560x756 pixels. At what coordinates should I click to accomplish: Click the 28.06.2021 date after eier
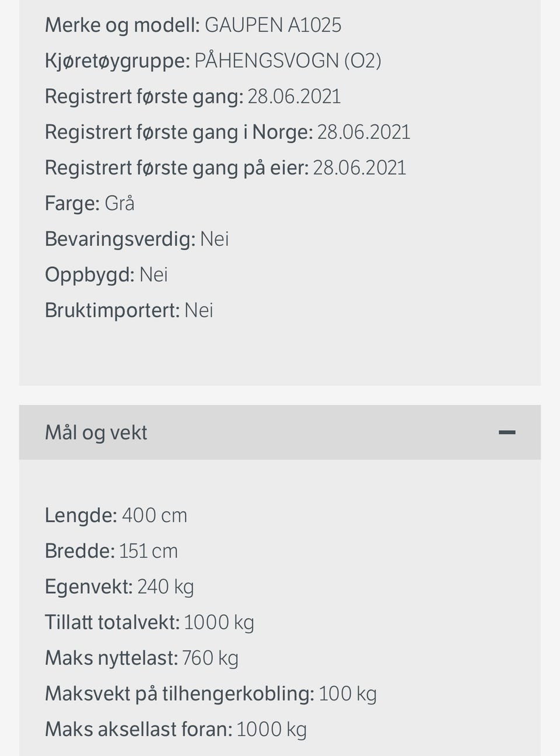pyautogui.click(x=359, y=168)
